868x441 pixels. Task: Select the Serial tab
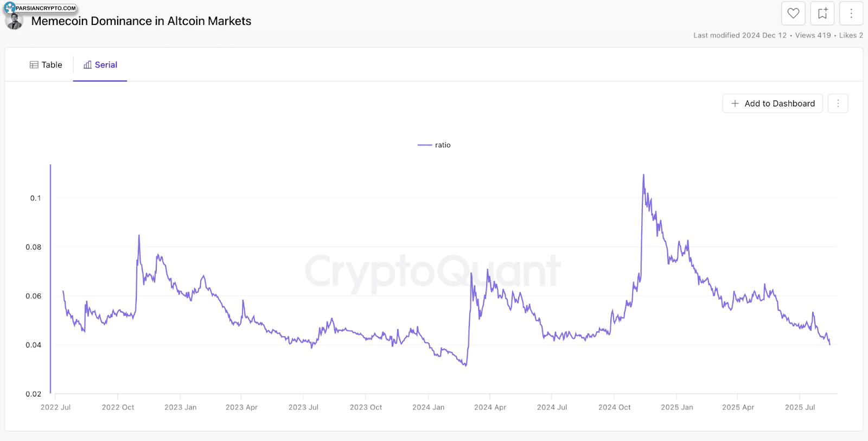(100, 65)
